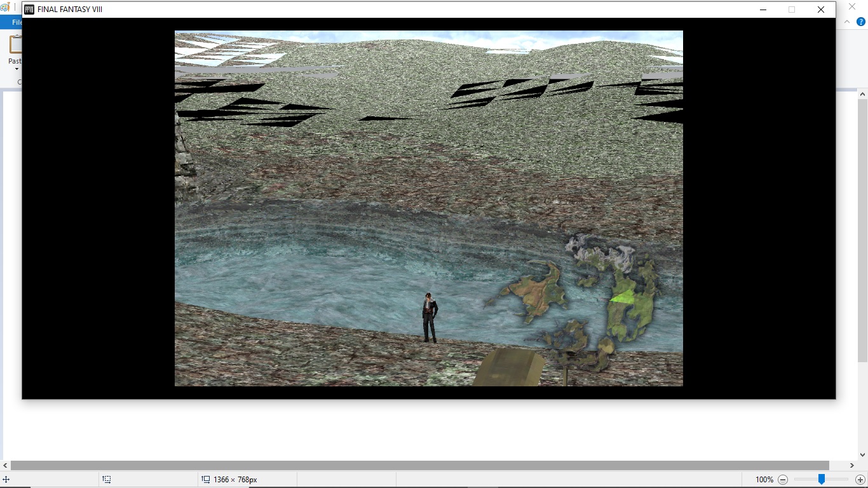Image resolution: width=868 pixels, height=488 pixels.
Task: Collapse the Paint ribbon with the chevron
Action: (x=847, y=22)
